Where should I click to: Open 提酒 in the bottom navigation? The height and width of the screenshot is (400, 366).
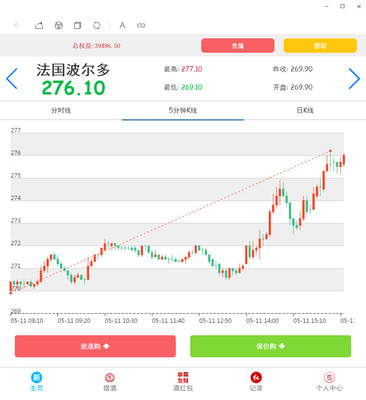110,382
